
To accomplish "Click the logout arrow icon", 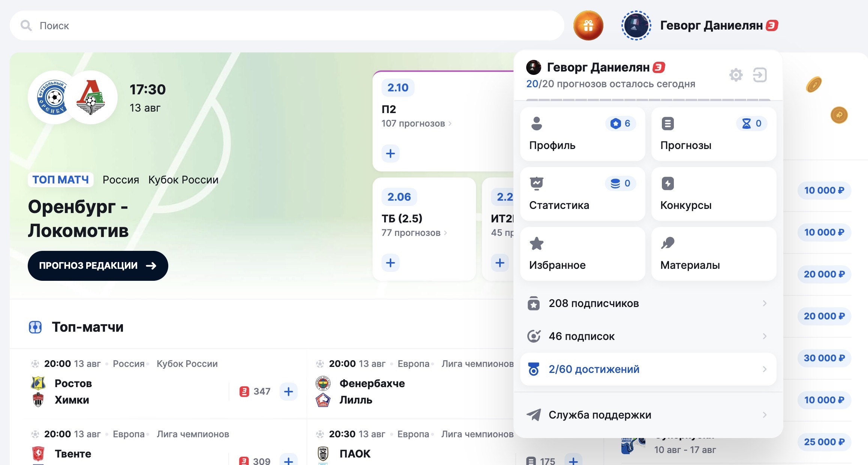I will pos(760,75).
